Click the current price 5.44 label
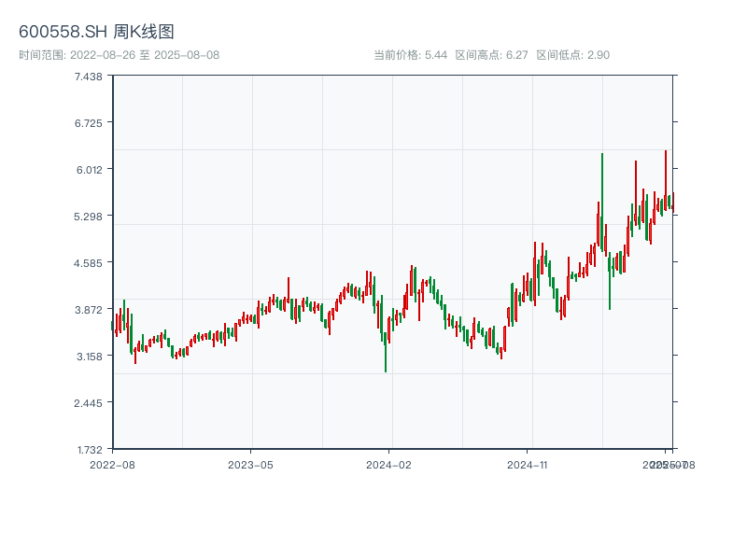 pyautogui.click(x=410, y=55)
